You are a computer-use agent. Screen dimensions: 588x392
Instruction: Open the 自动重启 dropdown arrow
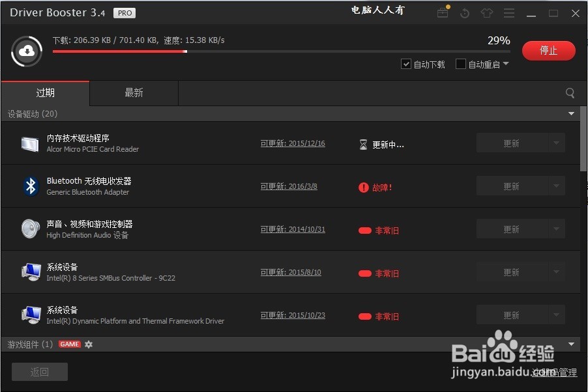click(506, 64)
